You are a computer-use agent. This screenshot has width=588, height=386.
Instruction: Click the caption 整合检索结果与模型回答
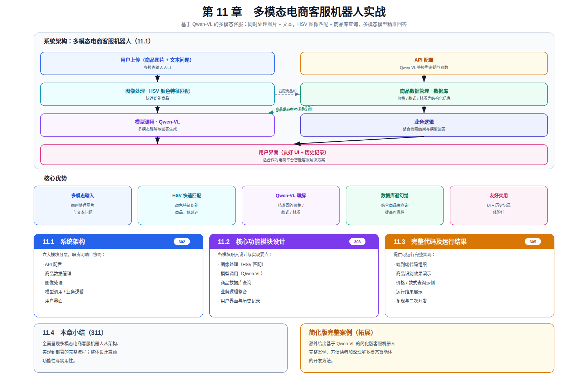[x=424, y=129]
